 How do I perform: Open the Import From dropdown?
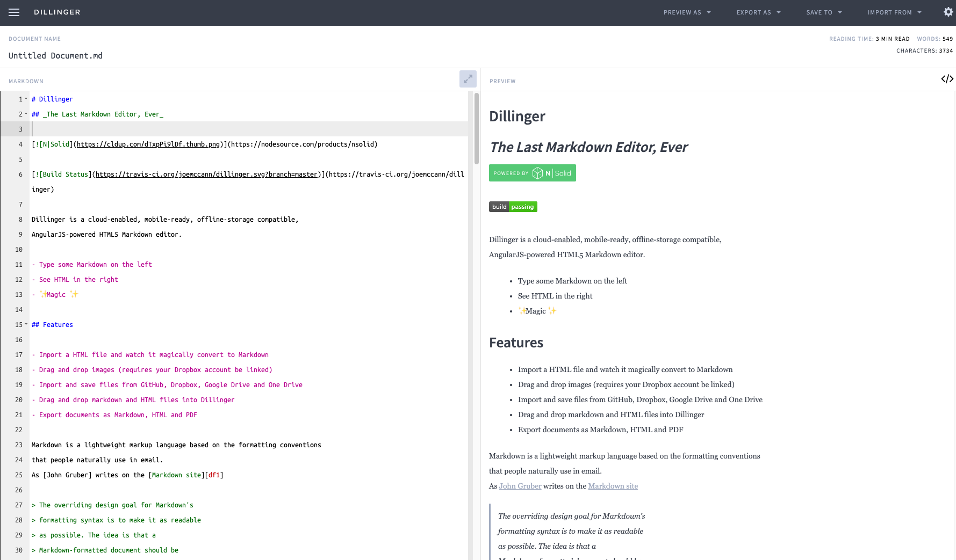point(895,12)
